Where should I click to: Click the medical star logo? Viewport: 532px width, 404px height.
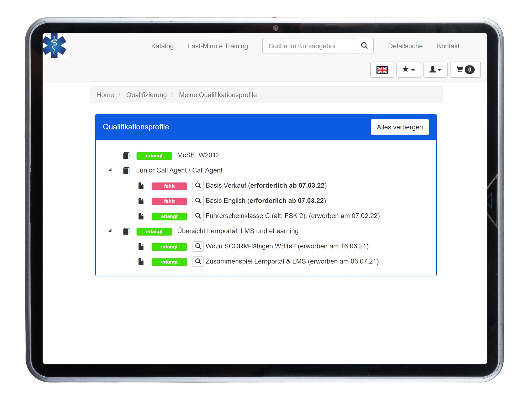coord(55,46)
